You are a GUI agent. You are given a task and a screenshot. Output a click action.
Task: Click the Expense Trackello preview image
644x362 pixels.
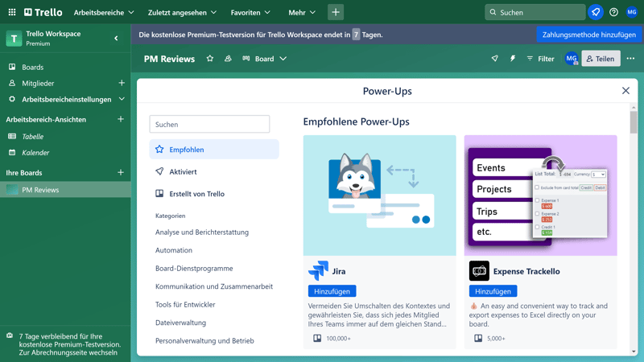point(540,195)
